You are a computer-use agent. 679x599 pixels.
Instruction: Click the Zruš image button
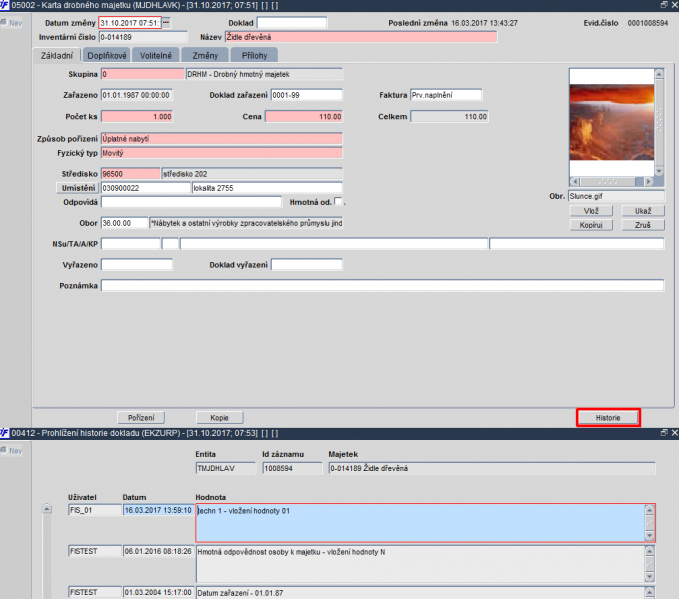click(x=643, y=225)
